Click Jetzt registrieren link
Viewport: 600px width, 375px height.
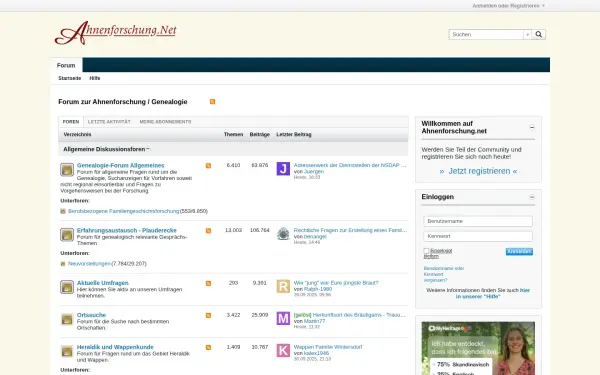478,171
